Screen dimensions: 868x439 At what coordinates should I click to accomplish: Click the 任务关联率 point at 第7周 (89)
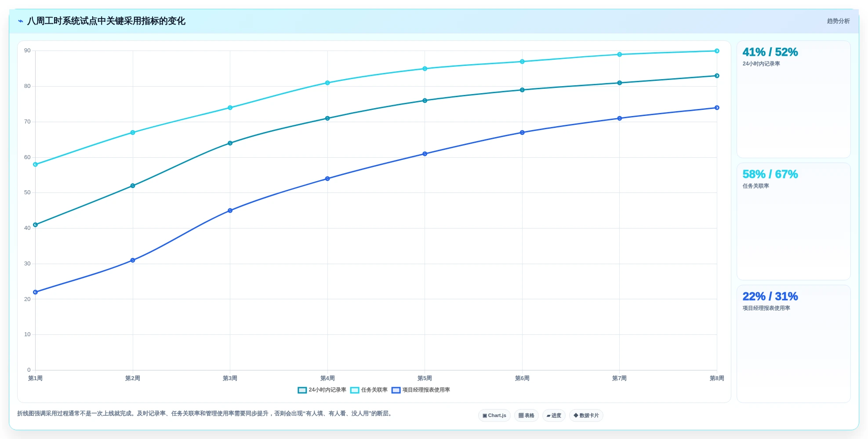coord(620,54)
